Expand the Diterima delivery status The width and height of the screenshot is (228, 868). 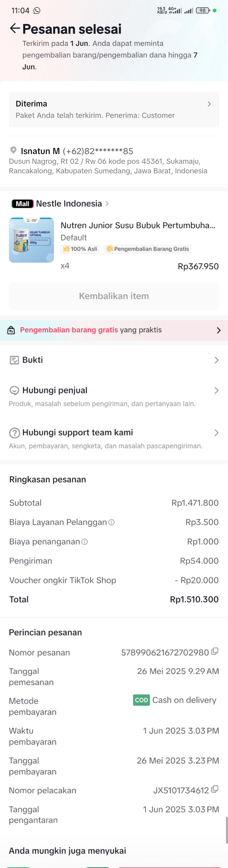click(209, 104)
